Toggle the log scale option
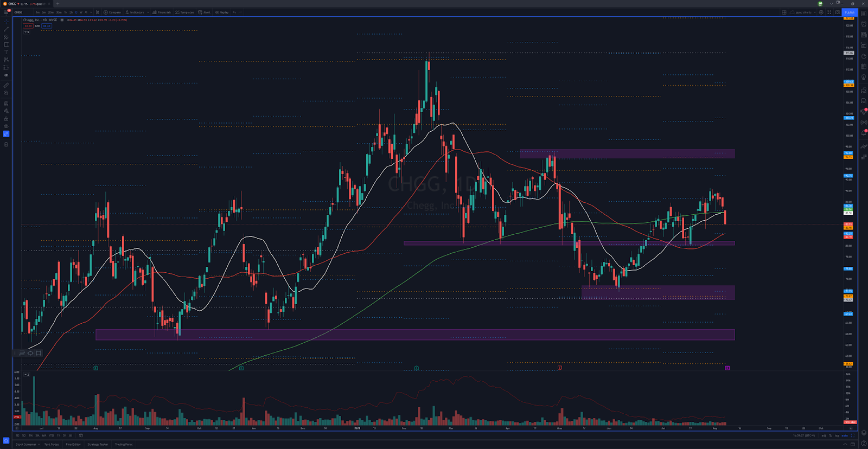Viewport: 868px width, 449px height. coord(837,435)
